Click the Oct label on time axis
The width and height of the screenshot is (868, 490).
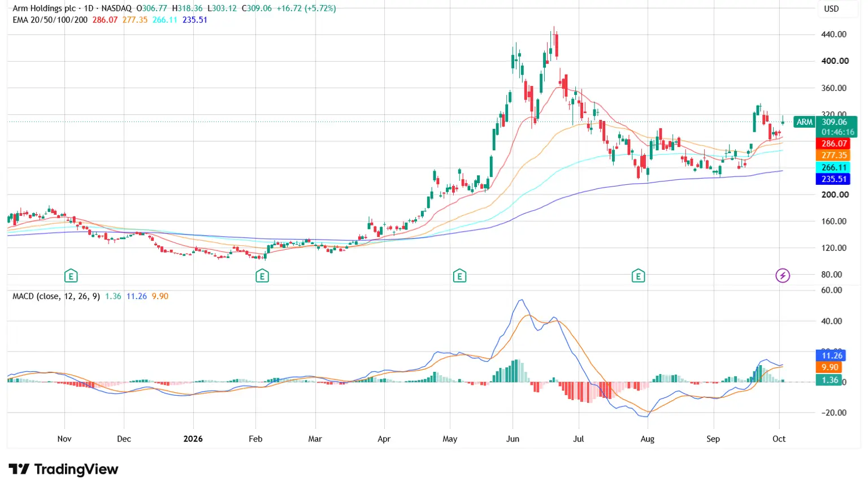pyautogui.click(x=779, y=439)
